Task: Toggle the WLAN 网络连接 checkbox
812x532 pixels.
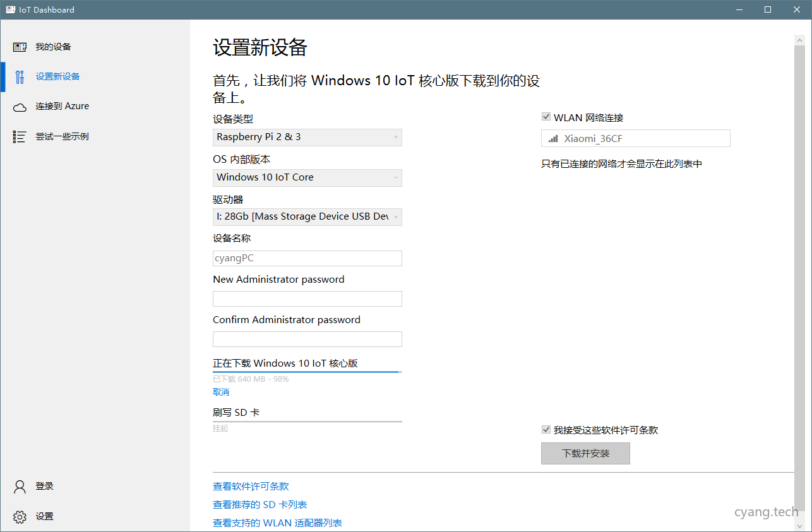Action: point(546,117)
